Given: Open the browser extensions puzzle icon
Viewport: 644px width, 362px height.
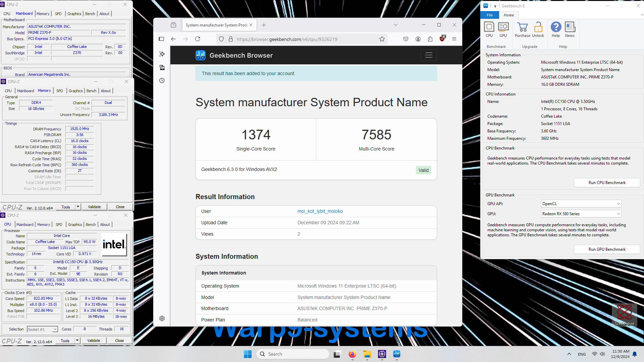Looking at the screenshot, I should (x=430, y=39).
